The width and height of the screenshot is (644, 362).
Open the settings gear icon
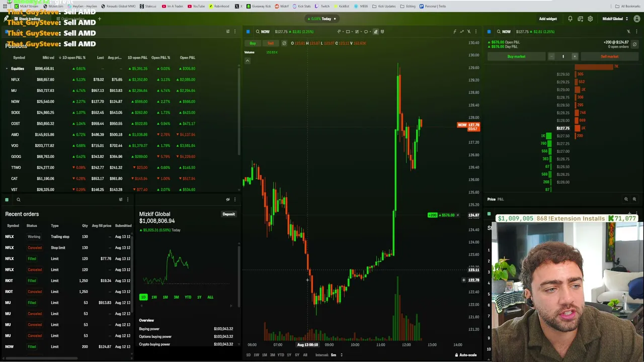[590, 19]
